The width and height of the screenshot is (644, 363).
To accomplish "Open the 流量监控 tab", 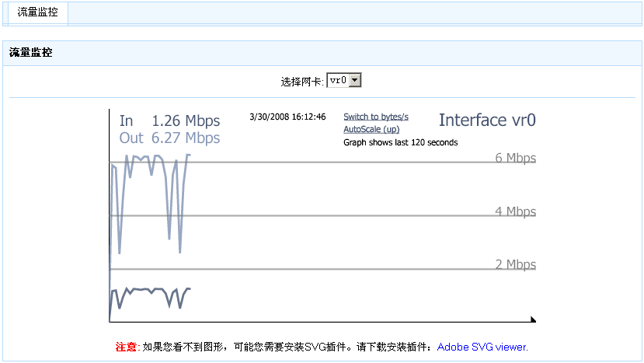I will [37, 12].
